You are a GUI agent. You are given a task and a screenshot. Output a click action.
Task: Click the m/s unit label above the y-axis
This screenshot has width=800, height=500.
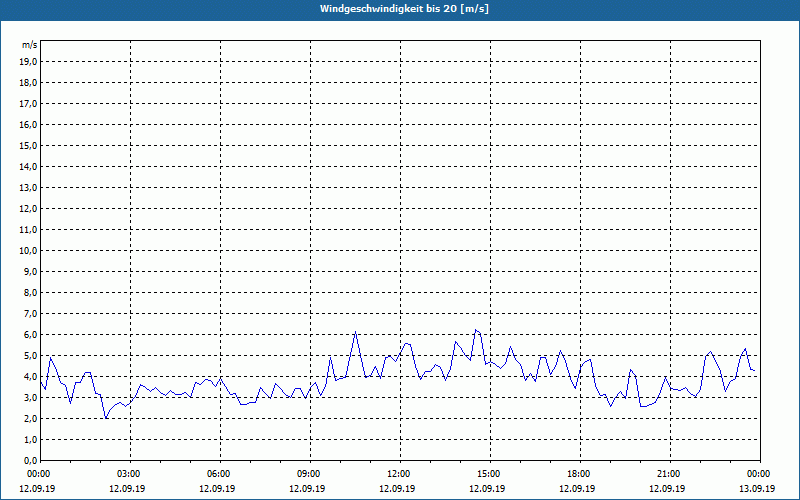tap(30, 45)
